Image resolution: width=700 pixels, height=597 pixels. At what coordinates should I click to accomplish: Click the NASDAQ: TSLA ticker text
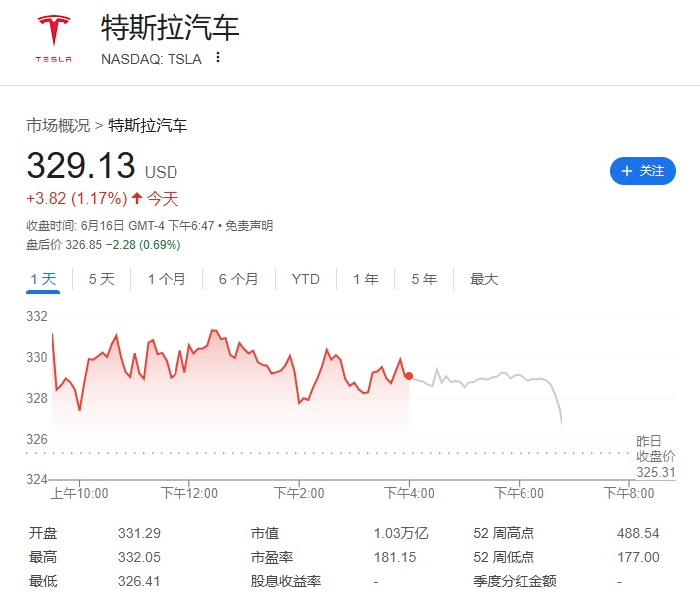tap(152, 59)
